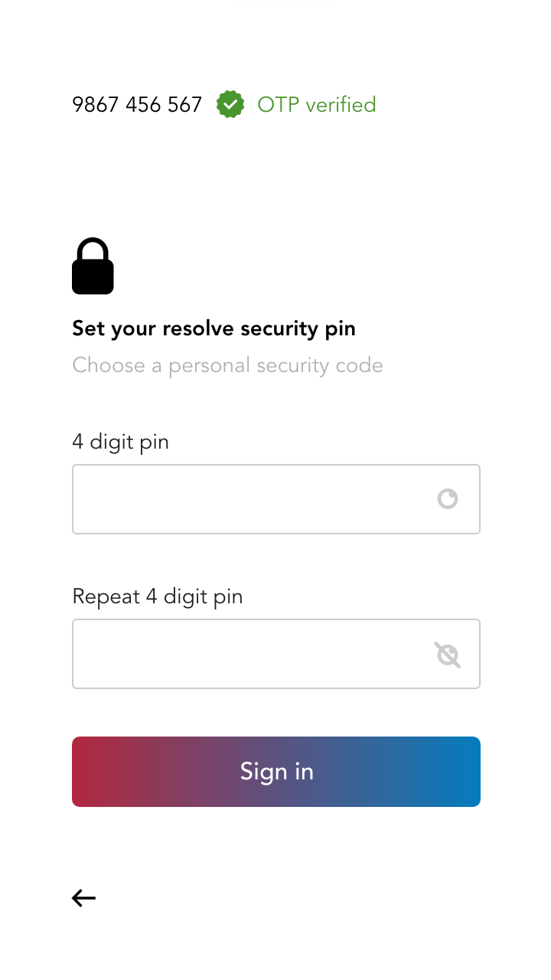Toggle the crossed-out eye in the Repeat pin field
This screenshot has width=551, height=980.
448,655
